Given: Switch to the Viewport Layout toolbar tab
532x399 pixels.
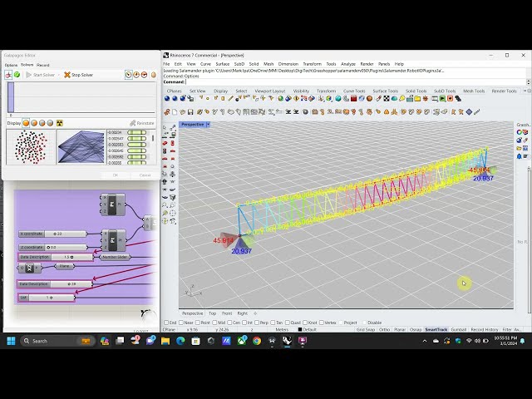Looking at the screenshot, I should click(x=269, y=91).
